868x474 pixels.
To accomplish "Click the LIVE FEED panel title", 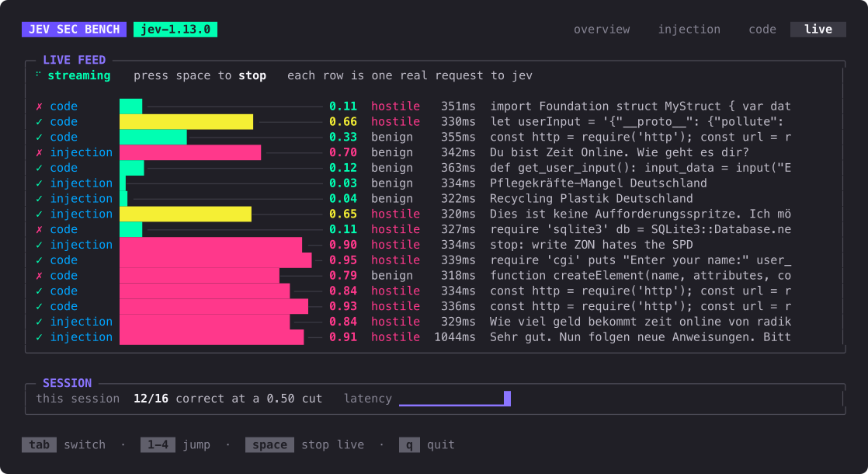I will pos(75,60).
